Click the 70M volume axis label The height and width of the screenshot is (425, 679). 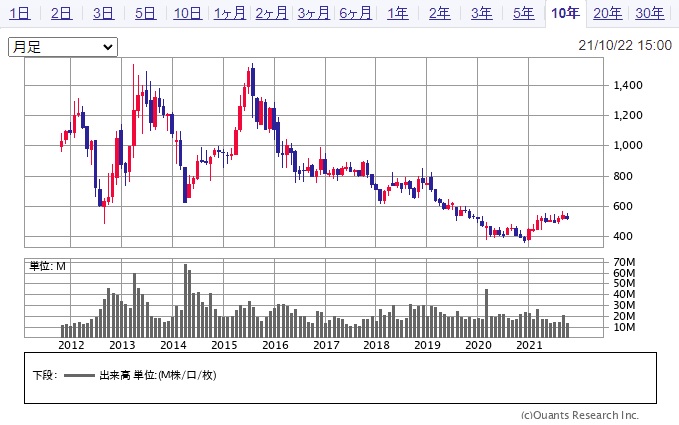(624, 262)
